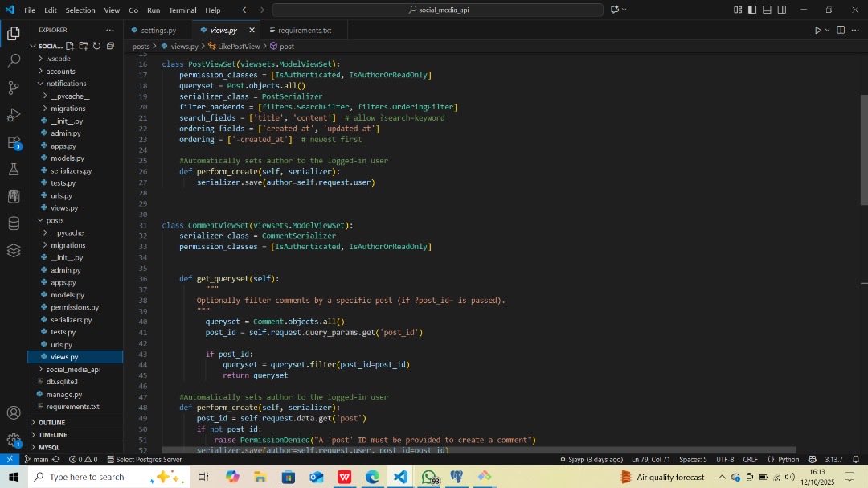
Task: Click the main branch in status bar
Action: pyautogui.click(x=36, y=459)
